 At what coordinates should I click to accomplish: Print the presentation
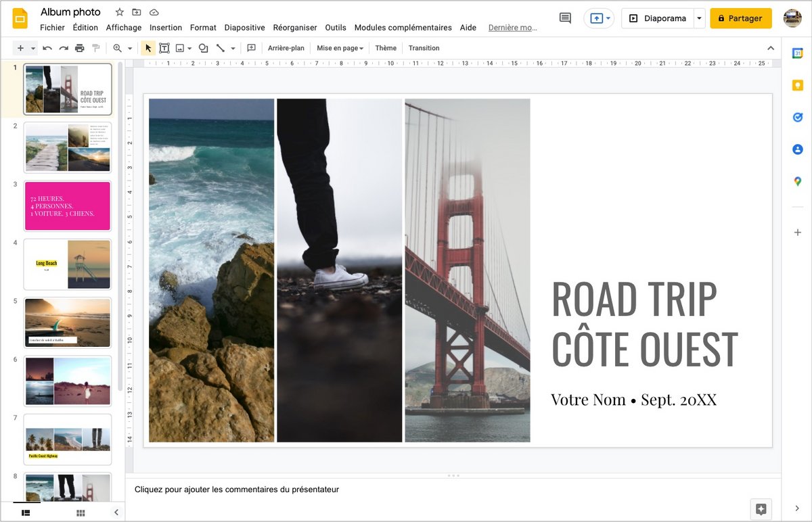pos(80,48)
